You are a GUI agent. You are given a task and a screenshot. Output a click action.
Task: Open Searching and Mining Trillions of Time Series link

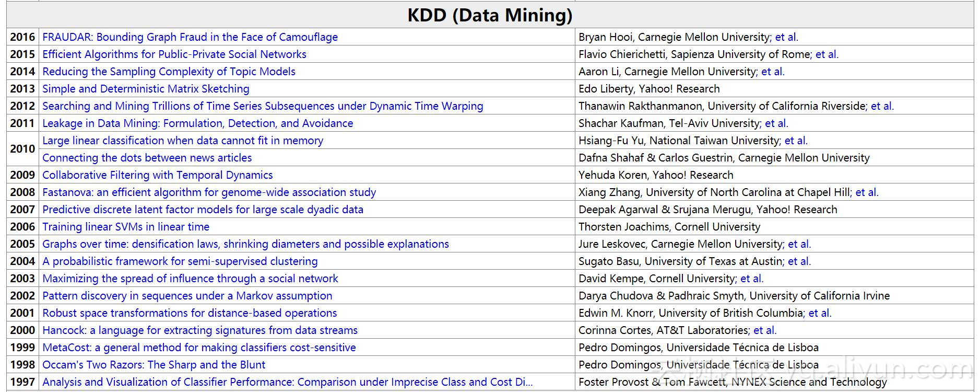[263, 106]
